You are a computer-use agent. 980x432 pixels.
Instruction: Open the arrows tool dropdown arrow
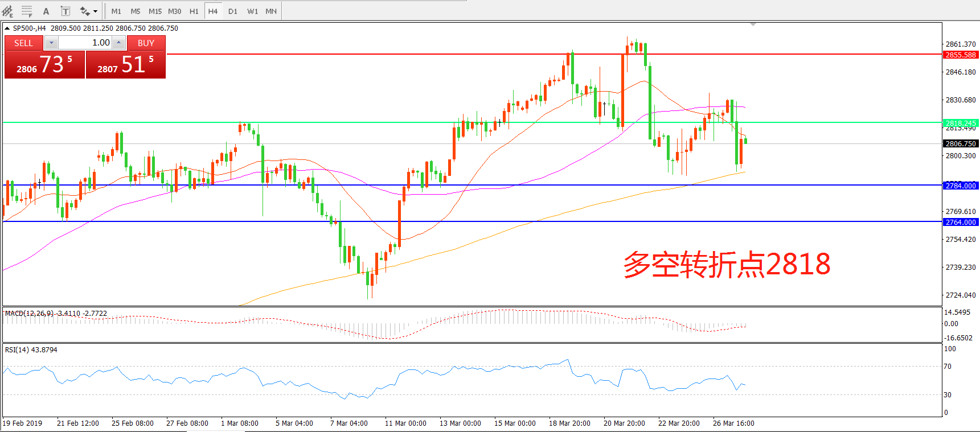click(x=95, y=11)
